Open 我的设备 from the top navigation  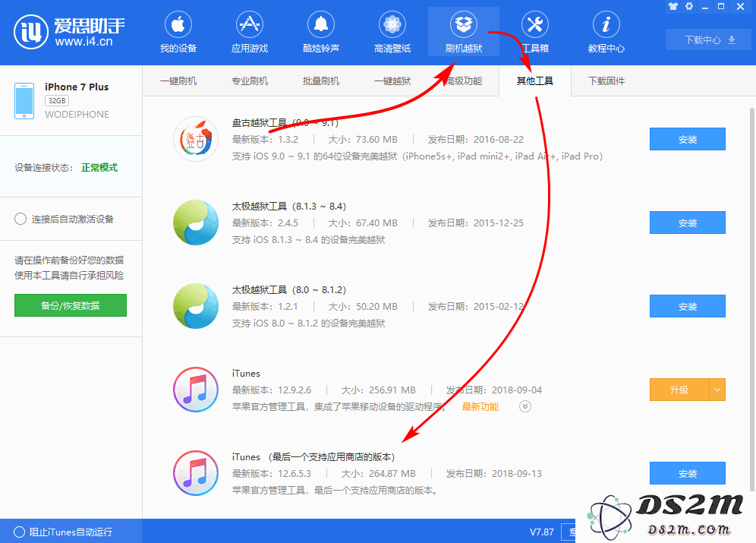pyautogui.click(x=178, y=33)
